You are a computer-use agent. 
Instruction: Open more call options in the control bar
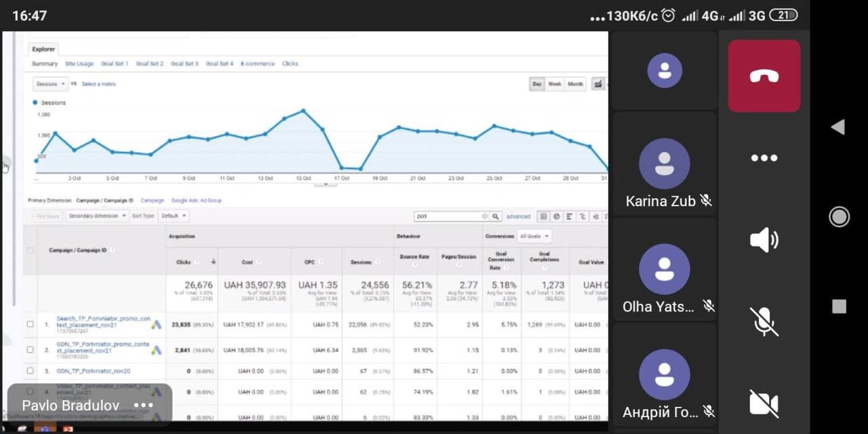click(764, 158)
